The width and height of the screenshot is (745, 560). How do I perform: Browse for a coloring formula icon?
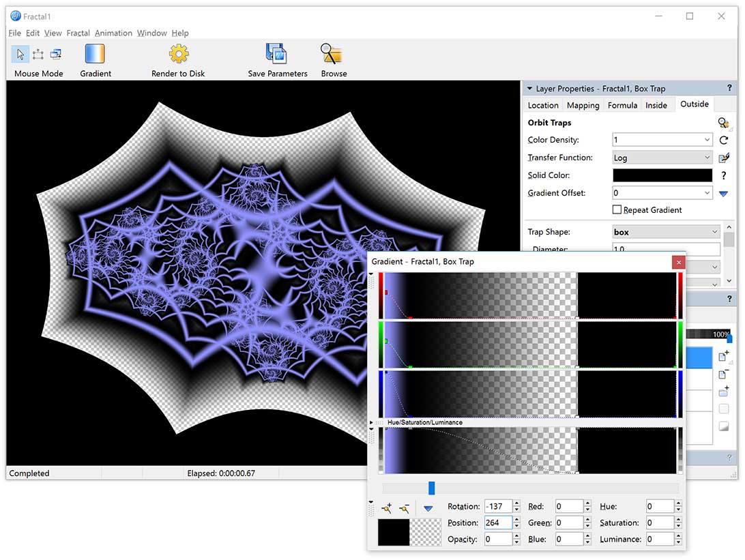coord(723,123)
